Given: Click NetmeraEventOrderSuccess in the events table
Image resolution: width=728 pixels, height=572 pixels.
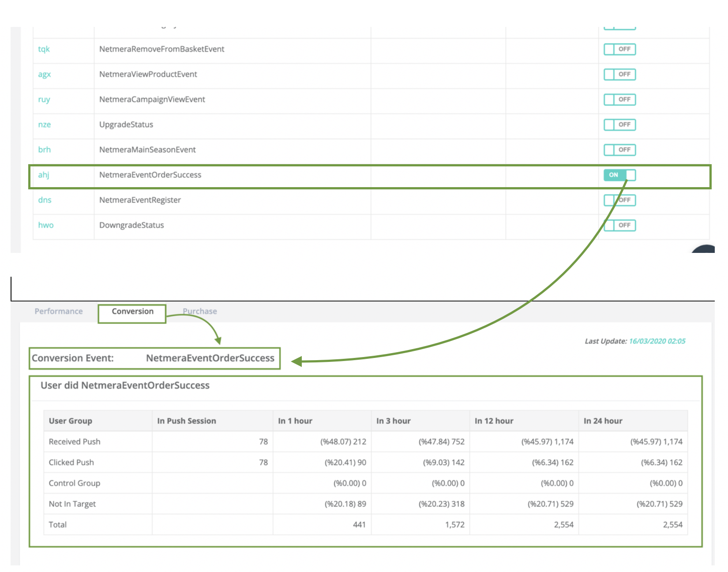Looking at the screenshot, I should pyautogui.click(x=150, y=175).
